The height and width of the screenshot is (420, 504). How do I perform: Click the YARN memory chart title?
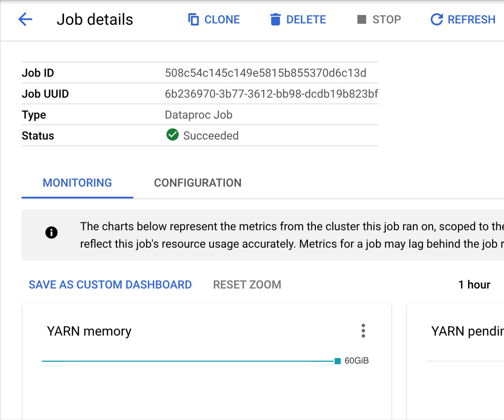pyautogui.click(x=89, y=331)
